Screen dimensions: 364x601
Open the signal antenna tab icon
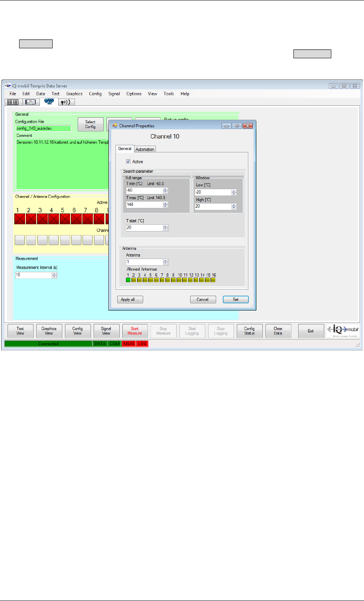pyautogui.click(x=66, y=102)
